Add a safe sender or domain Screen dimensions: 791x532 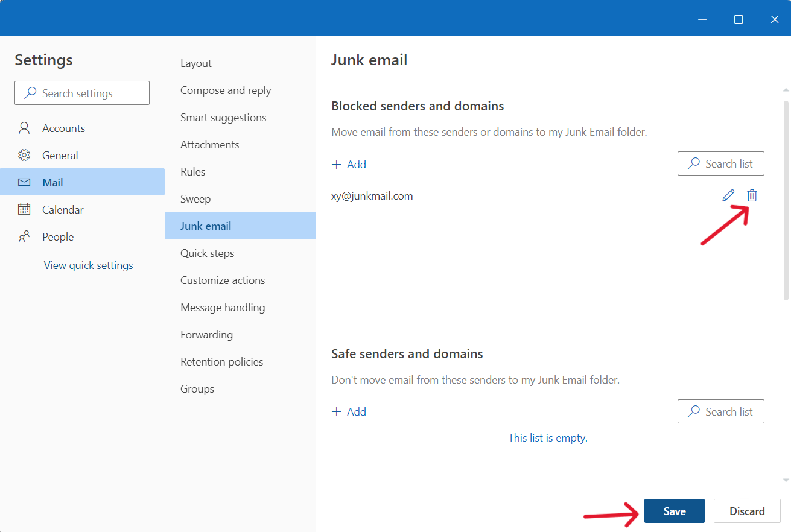[349, 411]
